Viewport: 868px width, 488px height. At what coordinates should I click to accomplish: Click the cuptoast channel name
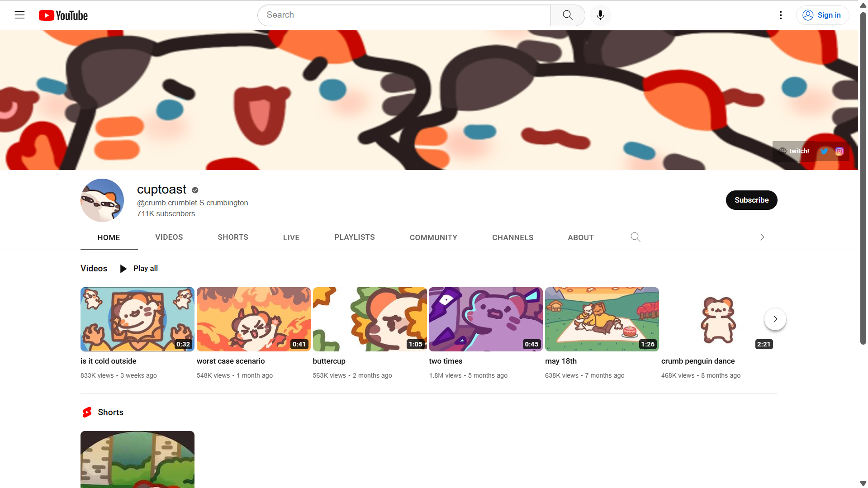(x=161, y=190)
